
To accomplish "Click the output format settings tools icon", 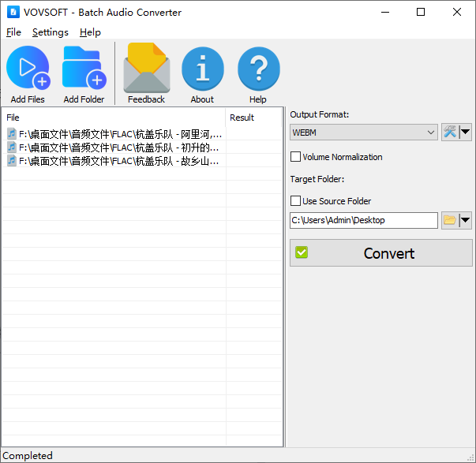I will tap(450, 133).
